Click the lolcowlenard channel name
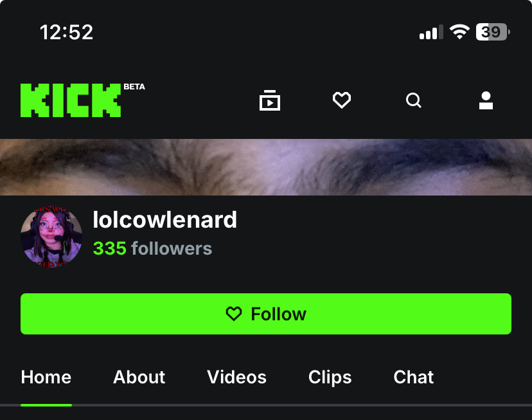The image size is (532, 420). 165,220
